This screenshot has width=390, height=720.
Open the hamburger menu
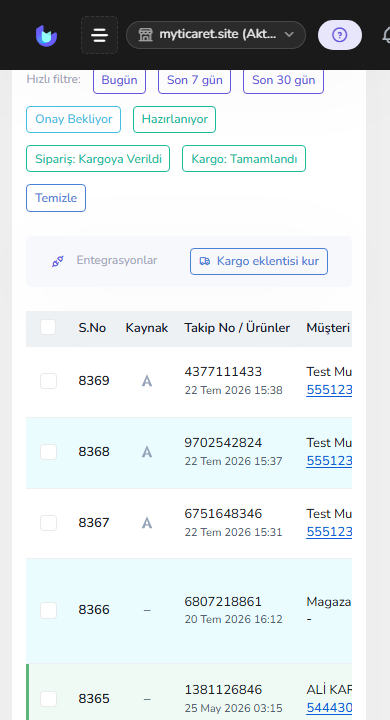[x=99, y=35]
